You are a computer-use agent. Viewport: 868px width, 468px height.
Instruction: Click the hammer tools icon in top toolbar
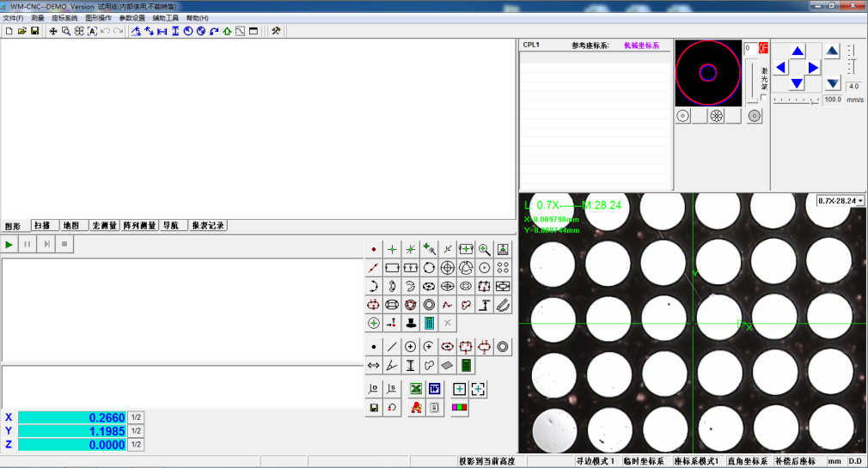pyautogui.click(x=276, y=31)
